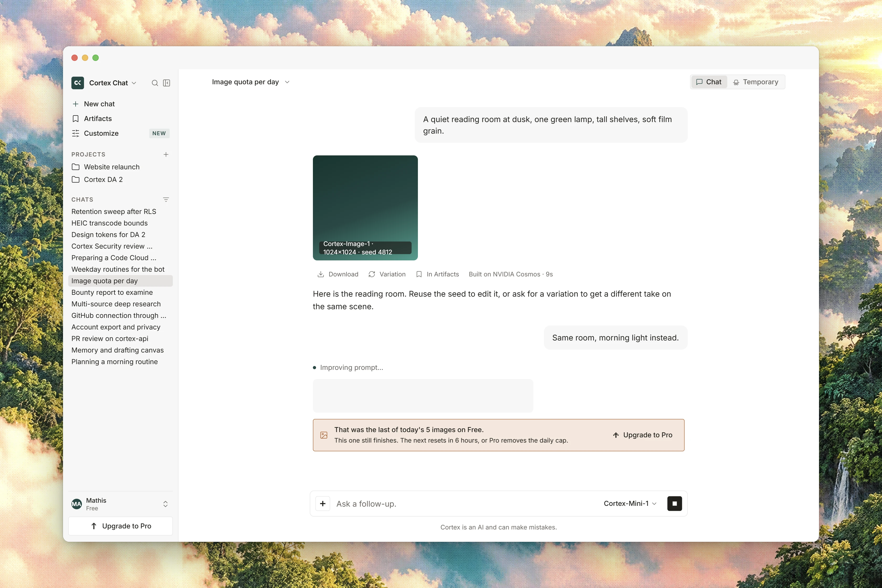882x588 pixels.
Task: Click the loading image placeholder
Action: point(423,396)
